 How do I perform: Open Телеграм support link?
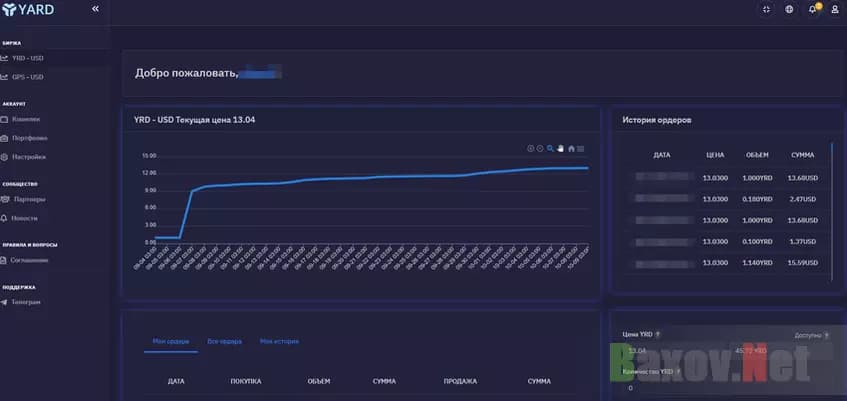(x=27, y=302)
